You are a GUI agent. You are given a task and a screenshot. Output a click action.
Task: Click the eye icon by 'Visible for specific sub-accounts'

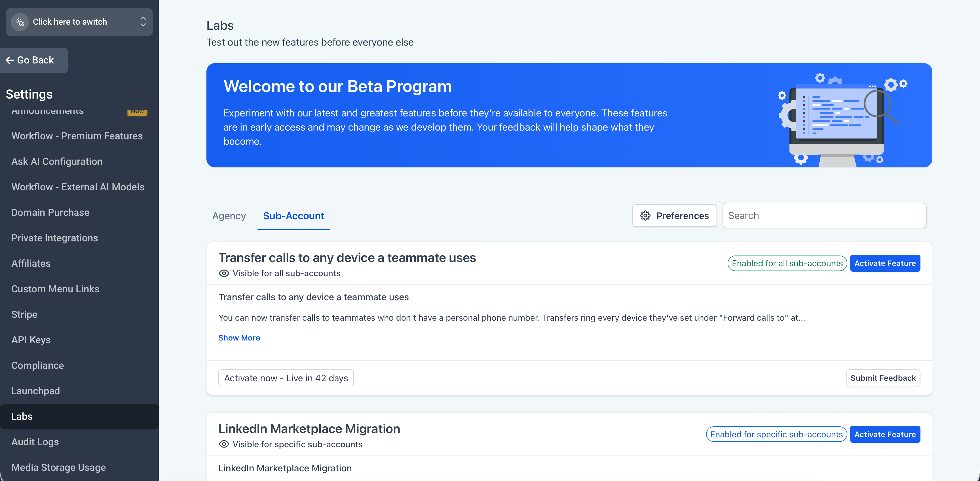pyautogui.click(x=224, y=444)
